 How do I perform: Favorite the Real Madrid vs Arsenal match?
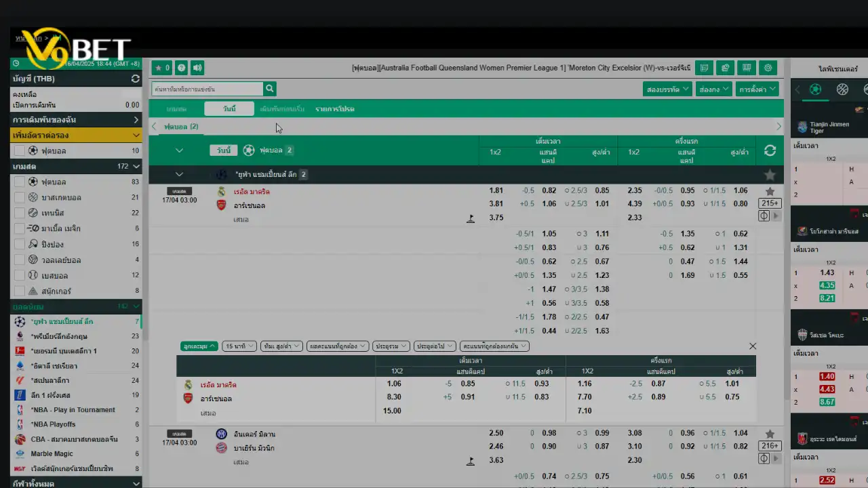(770, 191)
